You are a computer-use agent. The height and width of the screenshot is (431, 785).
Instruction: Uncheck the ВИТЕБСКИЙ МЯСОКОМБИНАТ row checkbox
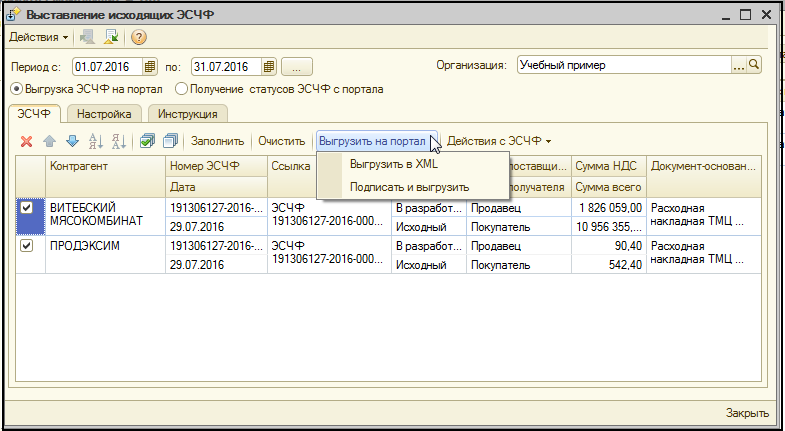tap(27, 207)
